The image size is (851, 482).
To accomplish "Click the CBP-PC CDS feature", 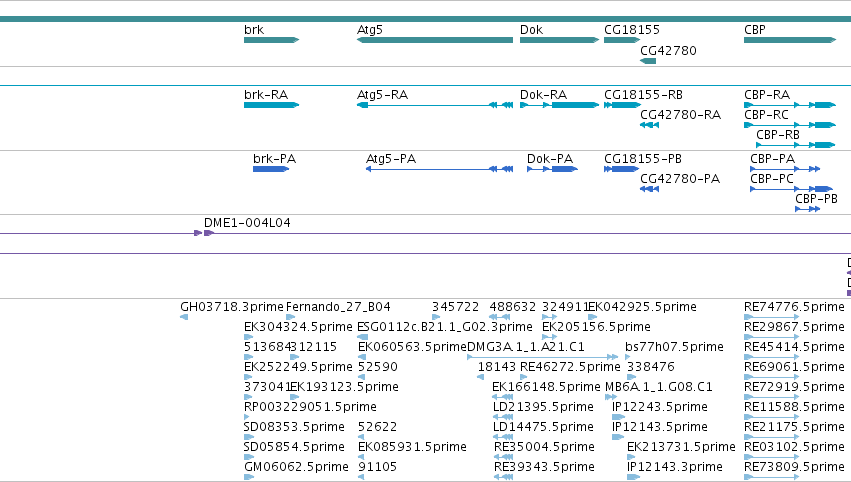I will pos(791,189).
